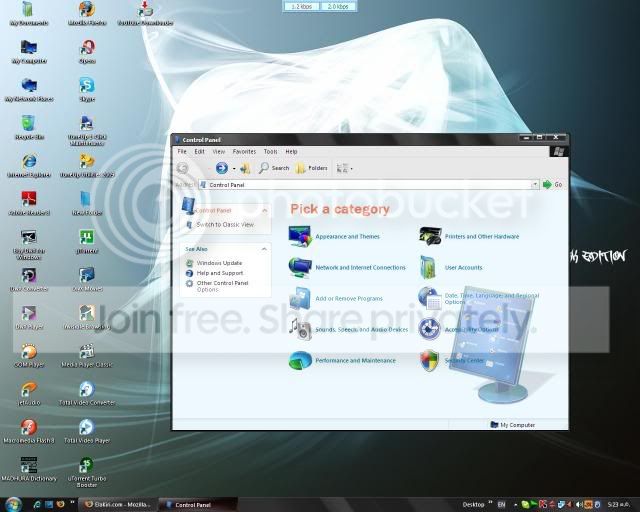Click the Quick Launch Internet Explorer icon
640x512 pixels.
point(37,504)
